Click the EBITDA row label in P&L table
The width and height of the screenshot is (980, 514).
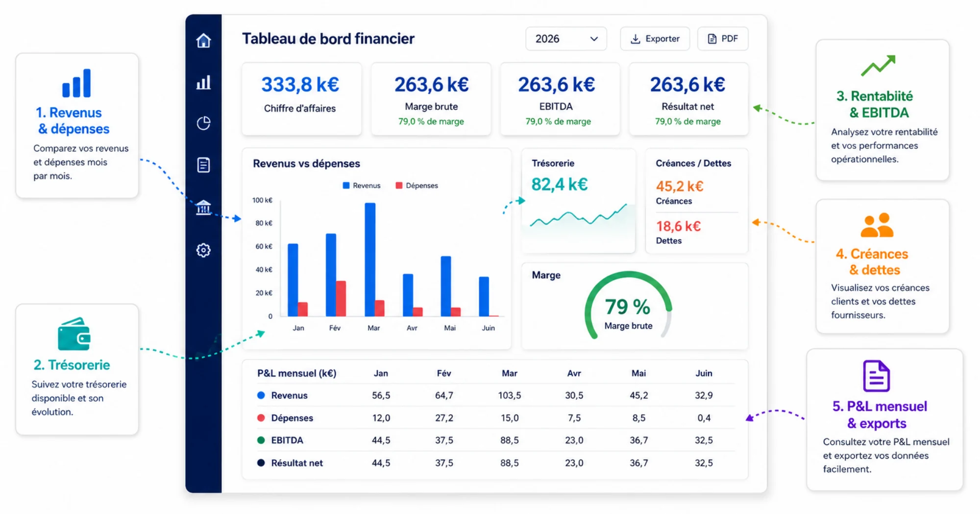(287, 441)
